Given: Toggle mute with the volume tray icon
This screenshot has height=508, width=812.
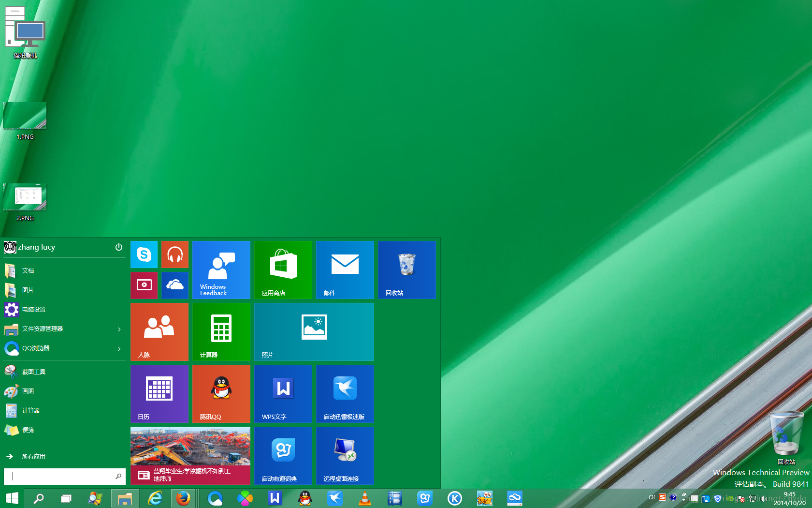Looking at the screenshot, I should click(x=763, y=498).
